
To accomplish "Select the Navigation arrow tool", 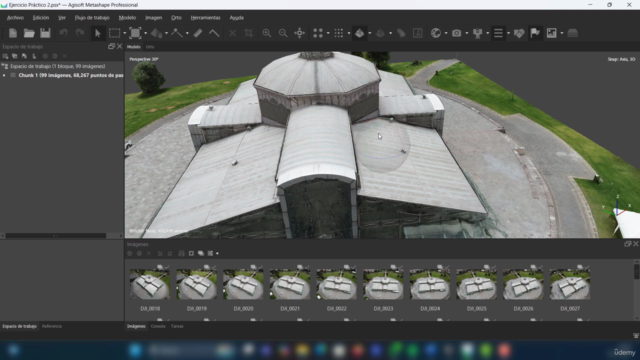I will 98,33.
